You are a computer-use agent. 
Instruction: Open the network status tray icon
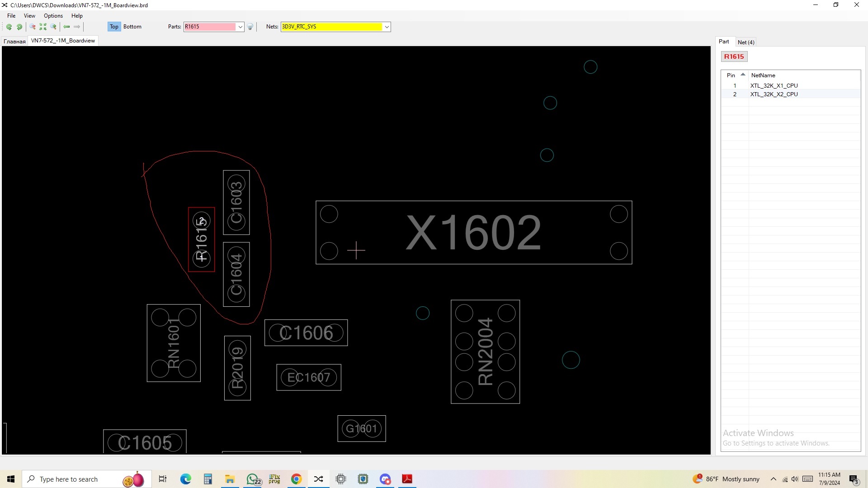785,479
